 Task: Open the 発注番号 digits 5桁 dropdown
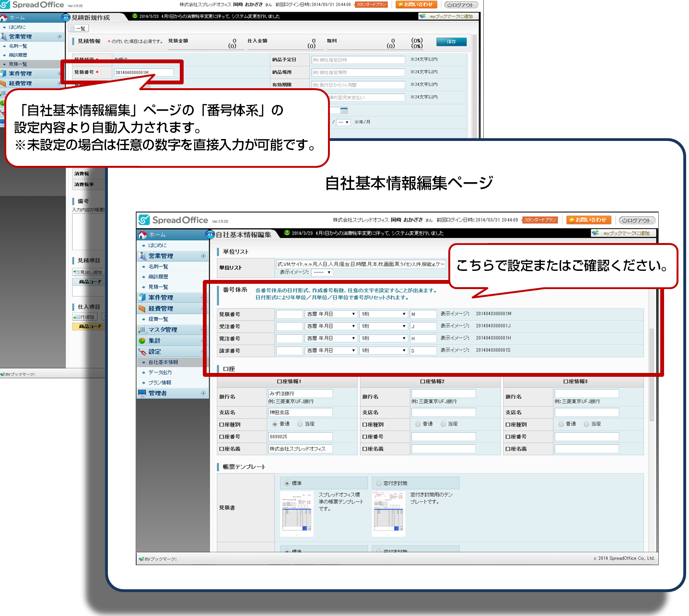pos(384,338)
